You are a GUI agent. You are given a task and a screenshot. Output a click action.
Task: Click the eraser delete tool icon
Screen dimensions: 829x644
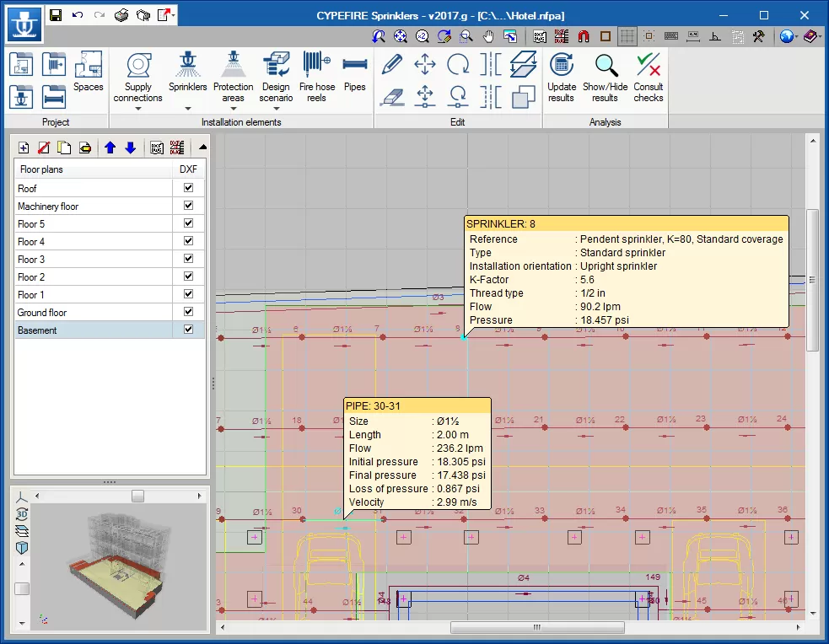click(x=392, y=97)
